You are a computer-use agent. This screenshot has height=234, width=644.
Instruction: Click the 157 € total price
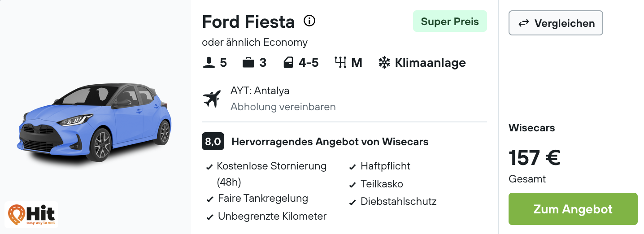pyautogui.click(x=535, y=158)
